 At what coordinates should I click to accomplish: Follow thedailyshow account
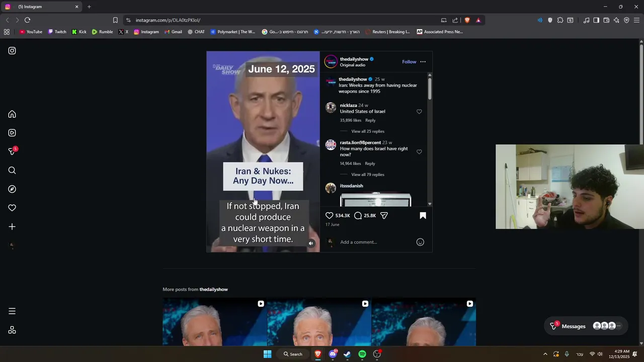pos(409,62)
